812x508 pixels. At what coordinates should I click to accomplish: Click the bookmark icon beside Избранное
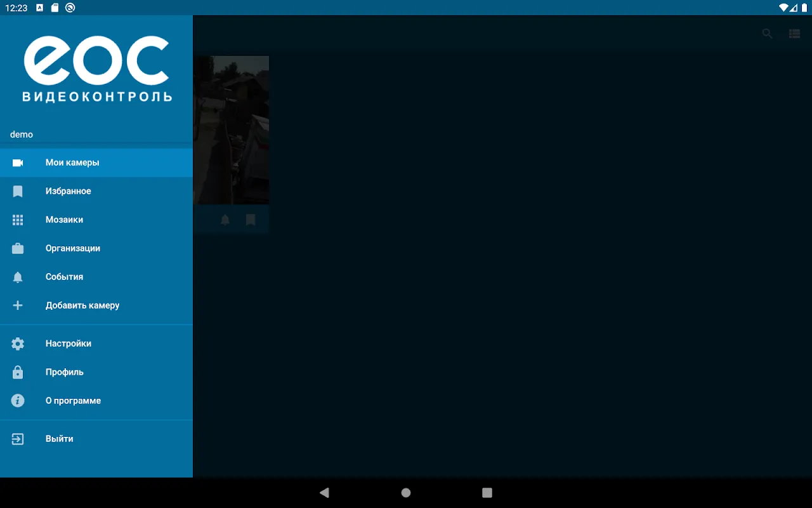tap(18, 191)
